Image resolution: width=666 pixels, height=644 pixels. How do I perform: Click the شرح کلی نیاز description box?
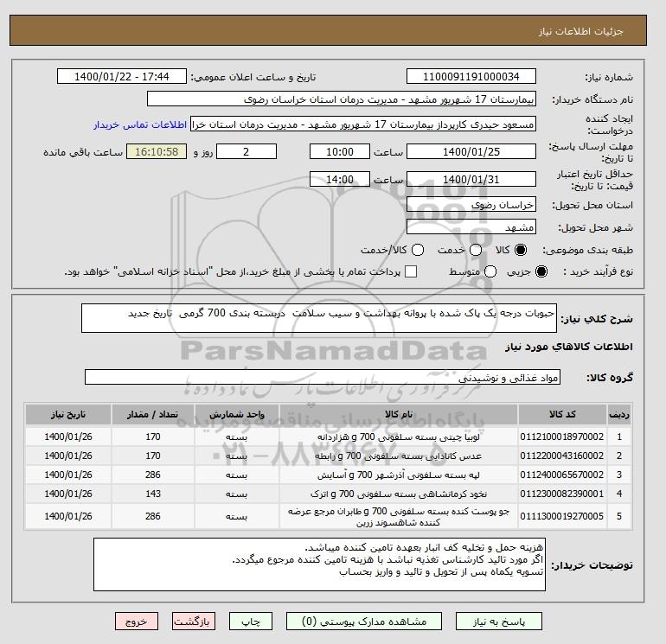point(319,318)
